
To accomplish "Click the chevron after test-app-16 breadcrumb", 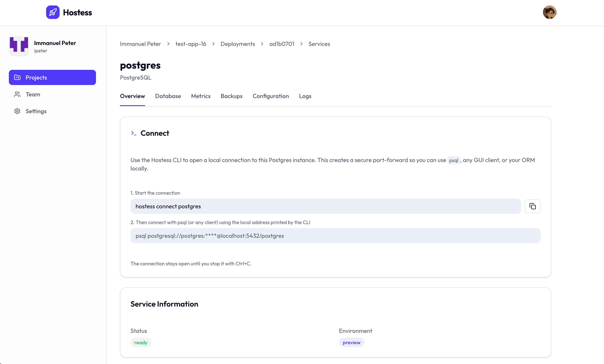I will [213, 44].
